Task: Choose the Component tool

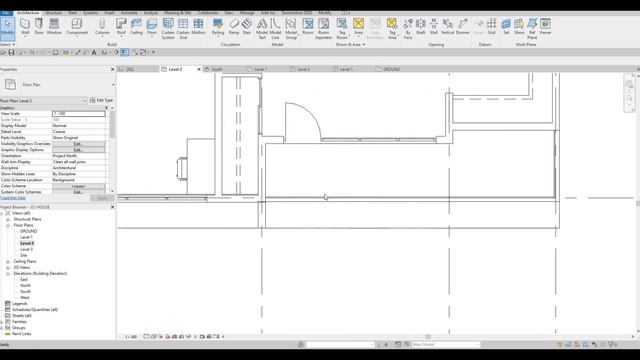Action: coord(77,27)
